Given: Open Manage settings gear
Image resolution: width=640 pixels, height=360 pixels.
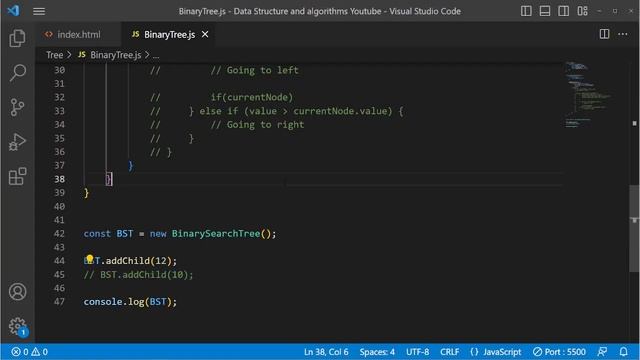Looking at the screenshot, I should 18,326.
